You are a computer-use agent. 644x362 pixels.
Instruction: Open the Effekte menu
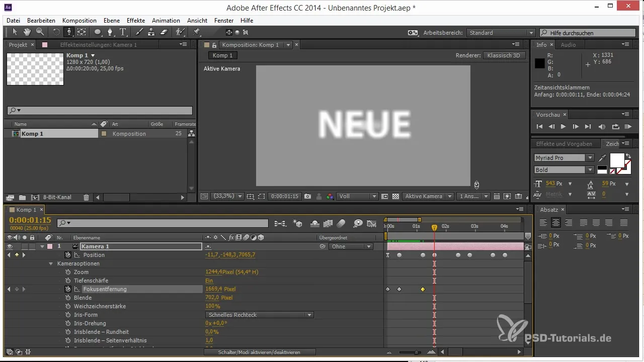point(136,21)
